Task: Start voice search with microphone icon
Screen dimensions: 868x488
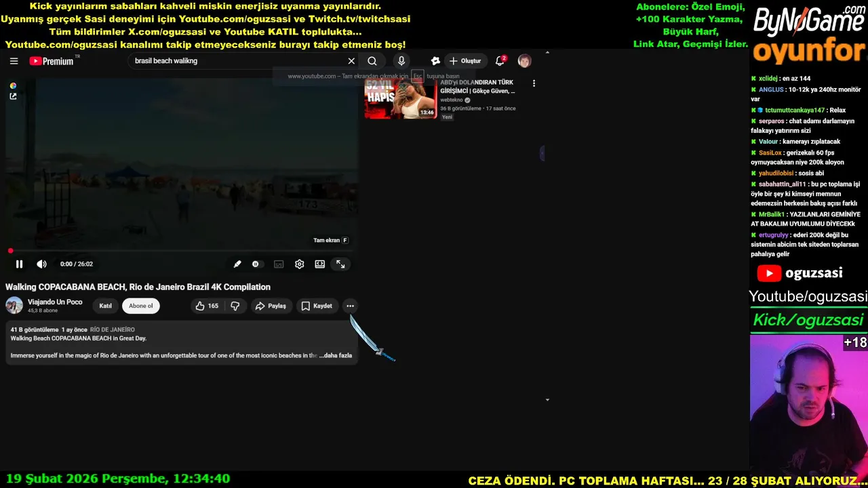Action: pyautogui.click(x=401, y=61)
